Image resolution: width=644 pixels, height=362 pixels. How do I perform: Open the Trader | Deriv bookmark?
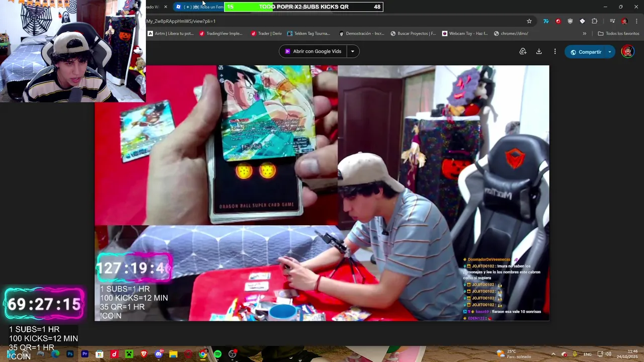(267, 34)
